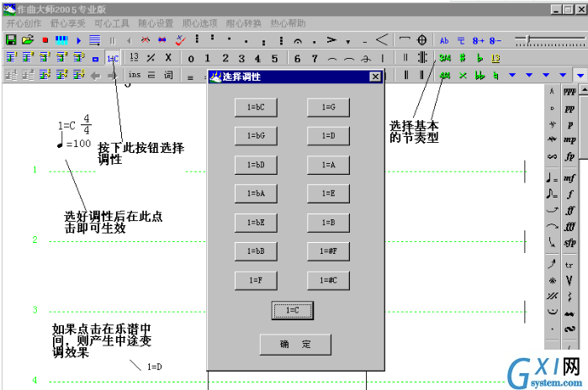Screen dimensions: 588x390
Task: Choose key 1=D in the dialog
Action: pyautogui.click(x=328, y=135)
